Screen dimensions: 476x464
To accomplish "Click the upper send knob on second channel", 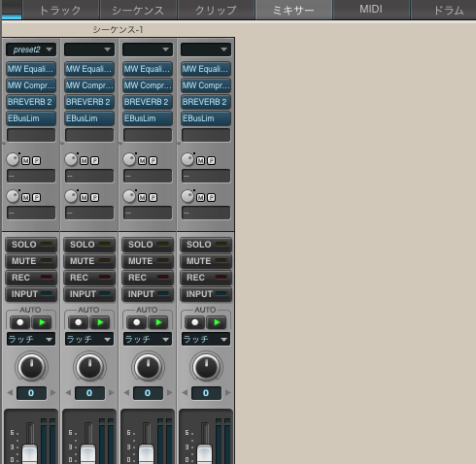I will click(71, 159).
